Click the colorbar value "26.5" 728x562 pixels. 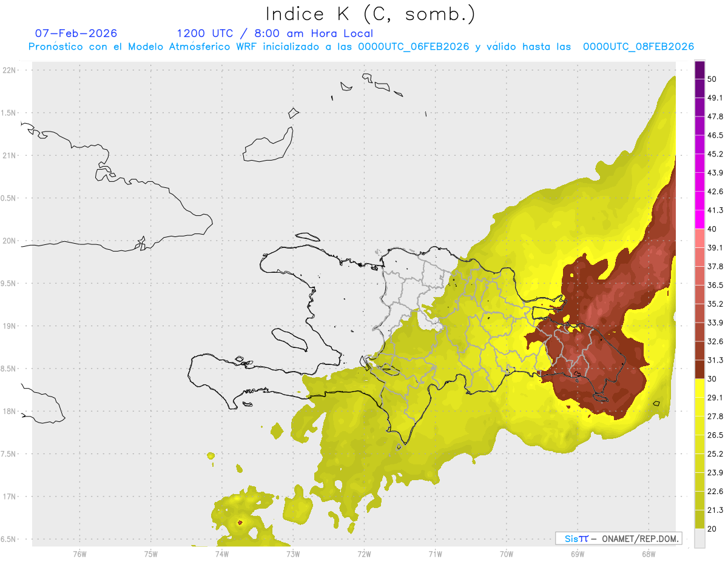715,435
